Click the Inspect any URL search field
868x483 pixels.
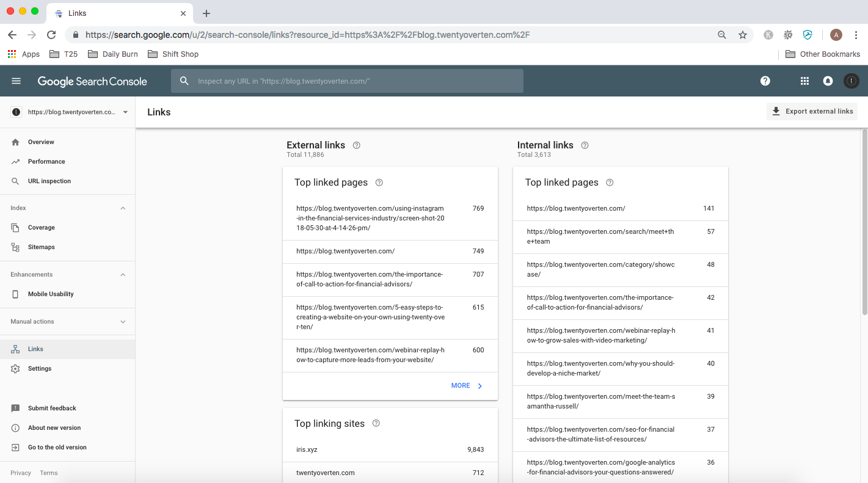[347, 81]
